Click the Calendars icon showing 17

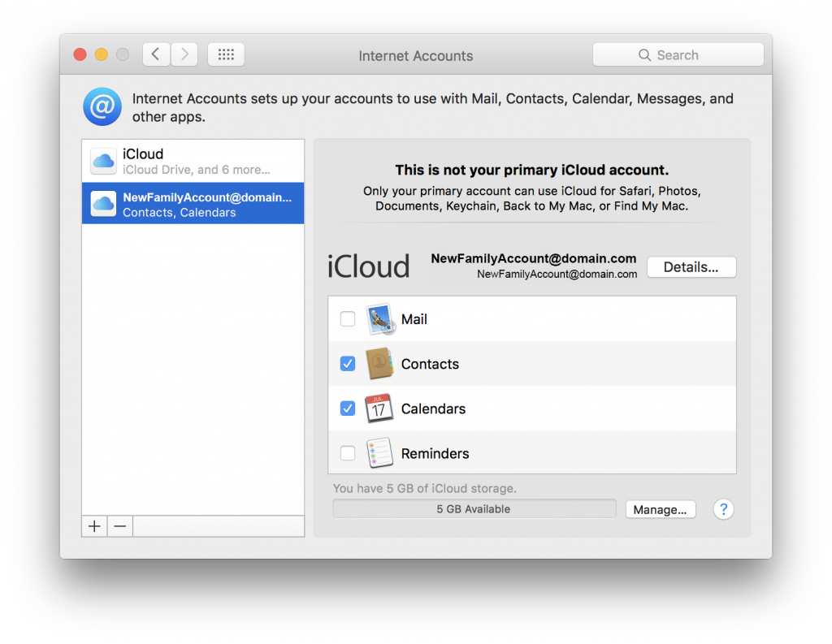pyautogui.click(x=379, y=408)
